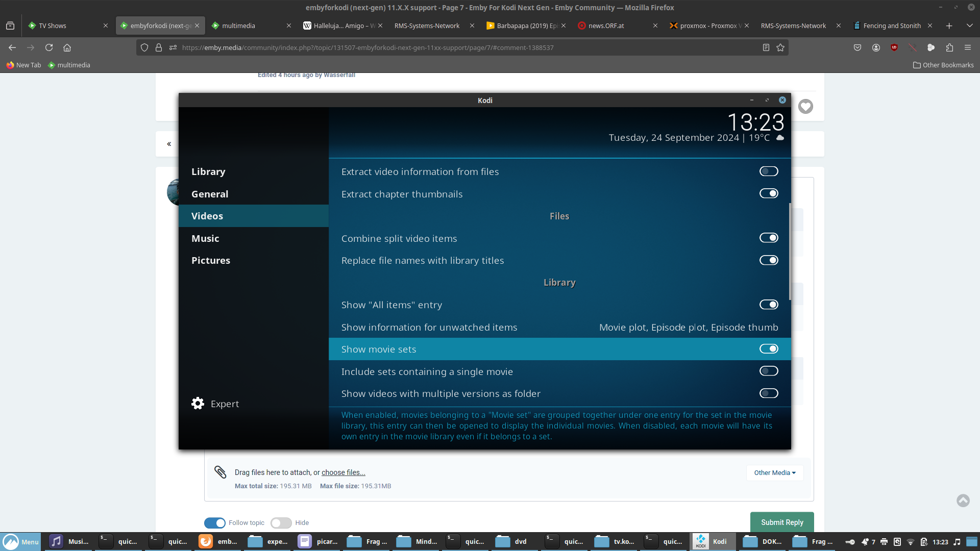Click the choose files link
The width and height of the screenshot is (980, 551).
pos(343,472)
